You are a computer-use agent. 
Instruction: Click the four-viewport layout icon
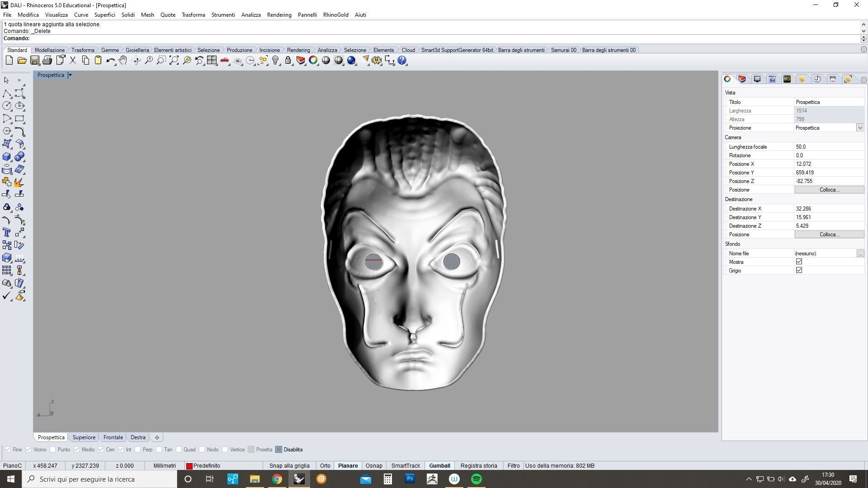212,61
